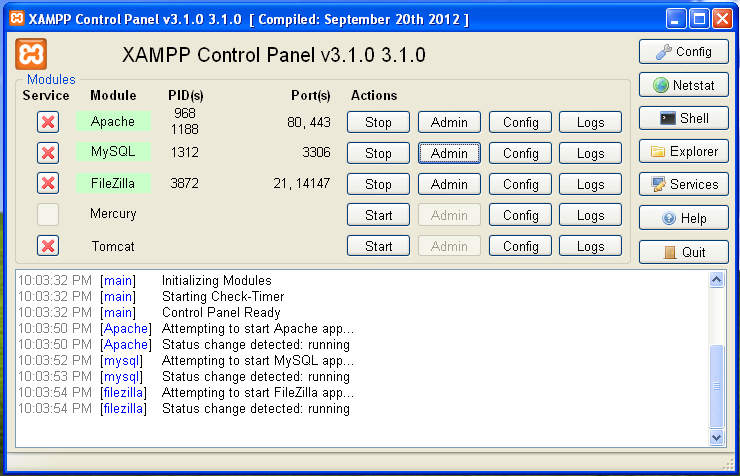View FileZilla Logs
The image size is (740, 476).
pos(590,184)
